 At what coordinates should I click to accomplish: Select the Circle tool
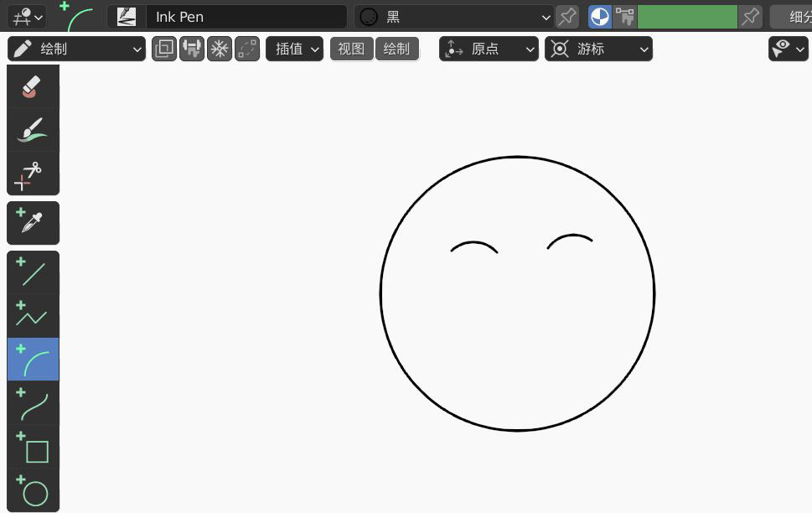33,493
